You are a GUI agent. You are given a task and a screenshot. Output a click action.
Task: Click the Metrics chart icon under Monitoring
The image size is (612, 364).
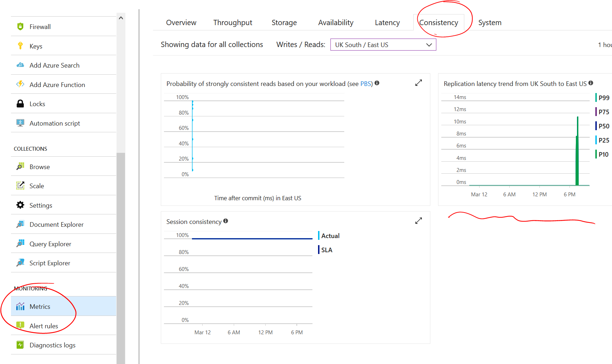click(x=20, y=306)
